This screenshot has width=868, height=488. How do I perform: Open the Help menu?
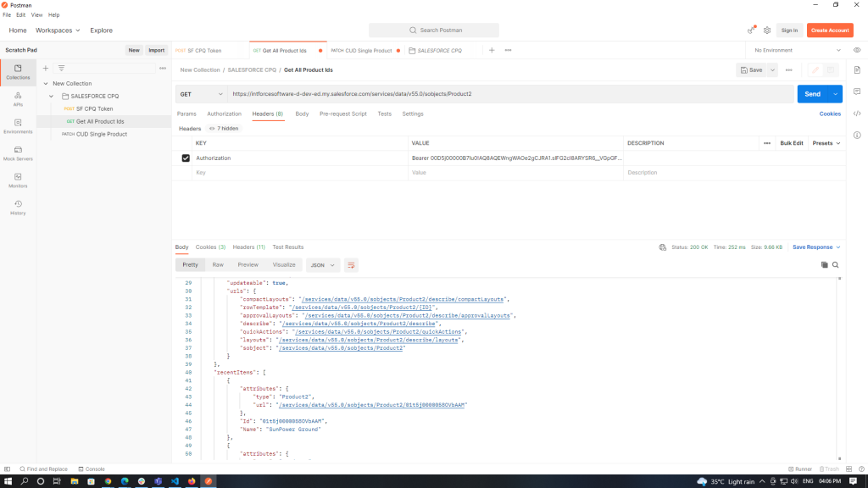click(53, 15)
